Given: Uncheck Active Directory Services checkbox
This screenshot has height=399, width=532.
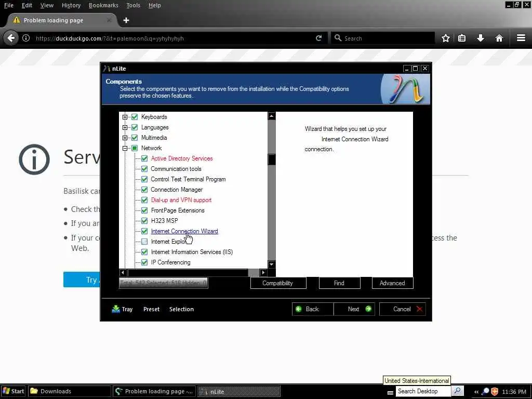Looking at the screenshot, I should tap(144, 158).
